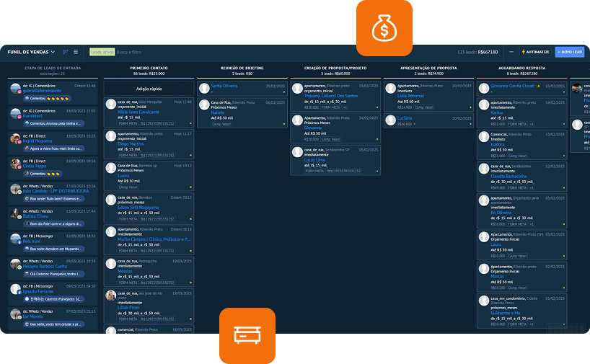
Task: Switch to list view icon
Action: [x=76, y=52]
